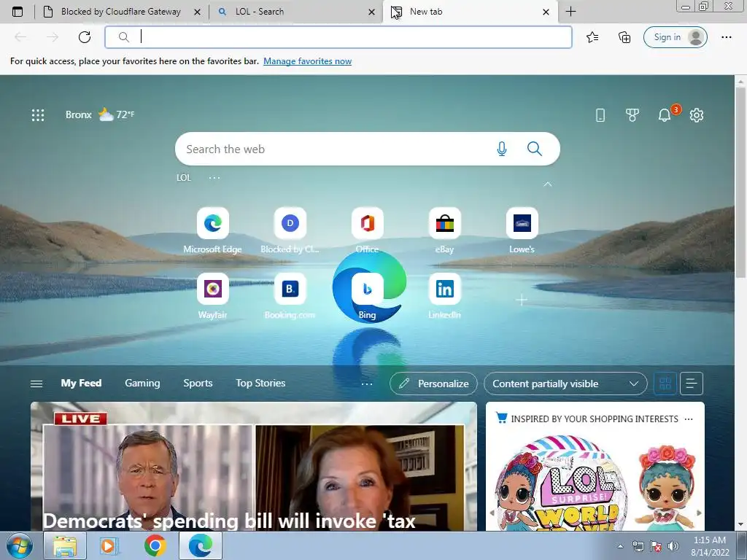Open the Bing quick link tile
747x560 pixels.
368,296
